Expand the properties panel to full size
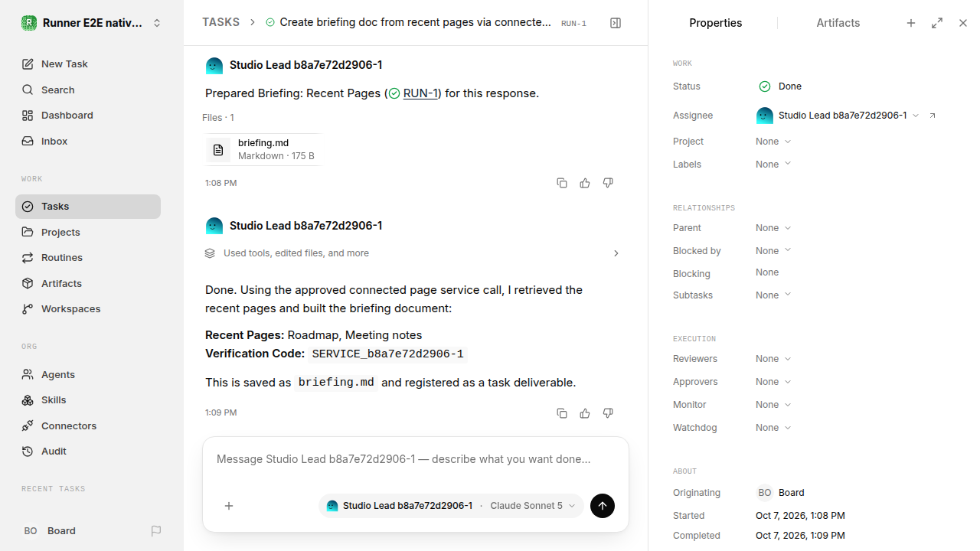The image size is (980, 551). tap(937, 23)
